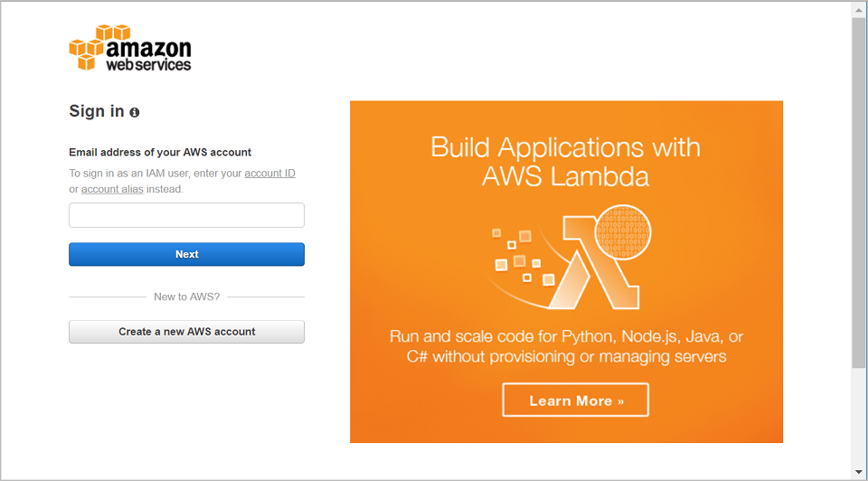Click the vertical scrollbar thumb
The width and height of the screenshot is (868, 481).
(859, 192)
